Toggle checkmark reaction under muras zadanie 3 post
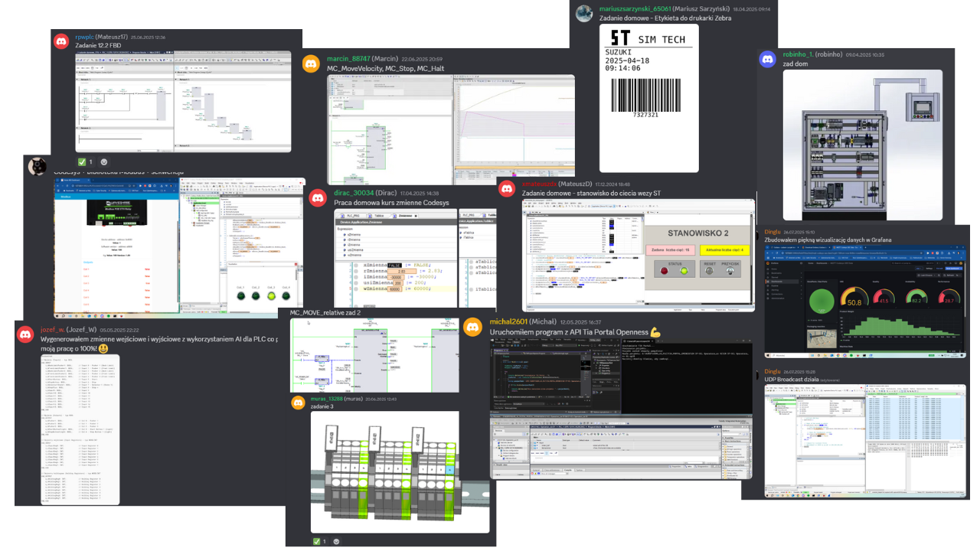Image resolution: width=980 pixels, height=551 pixels. pos(320,542)
